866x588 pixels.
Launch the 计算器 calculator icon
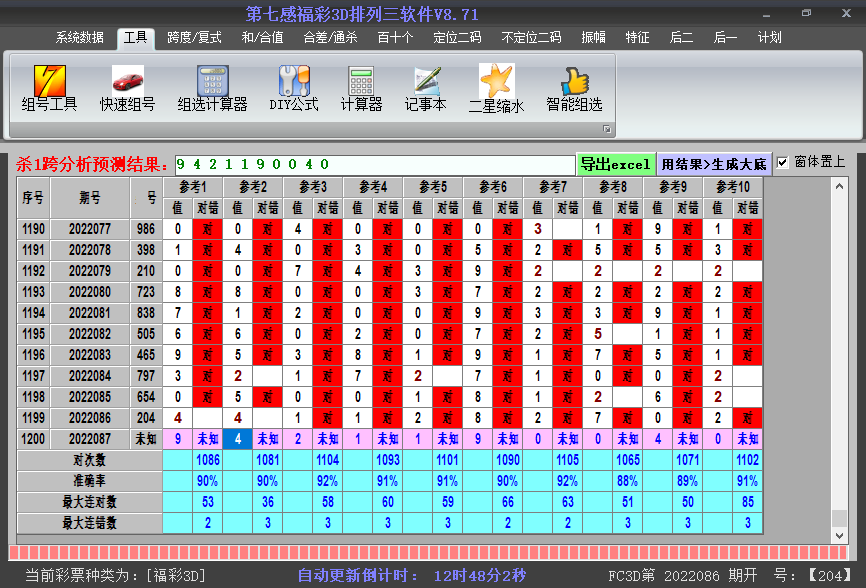click(361, 88)
